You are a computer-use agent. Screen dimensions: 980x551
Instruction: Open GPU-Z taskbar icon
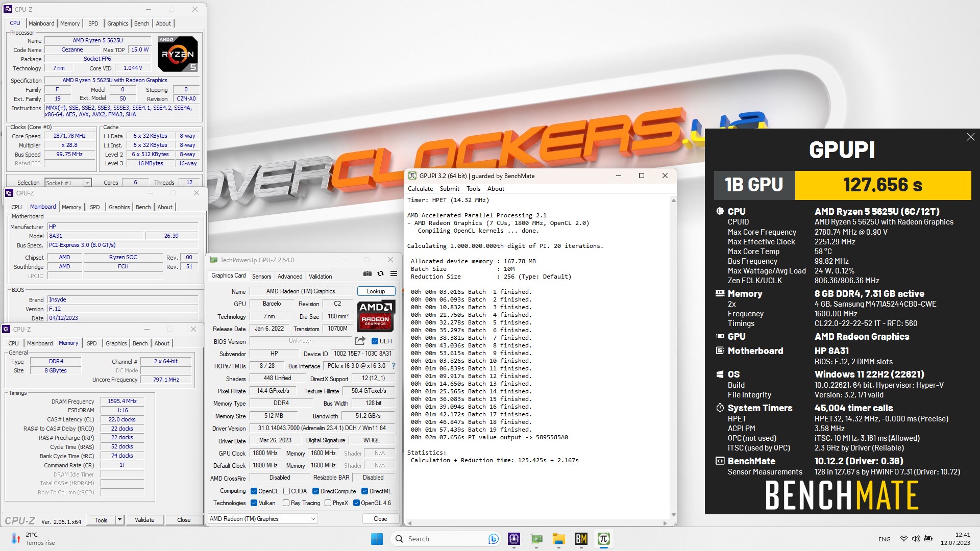click(x=536, y=539)
